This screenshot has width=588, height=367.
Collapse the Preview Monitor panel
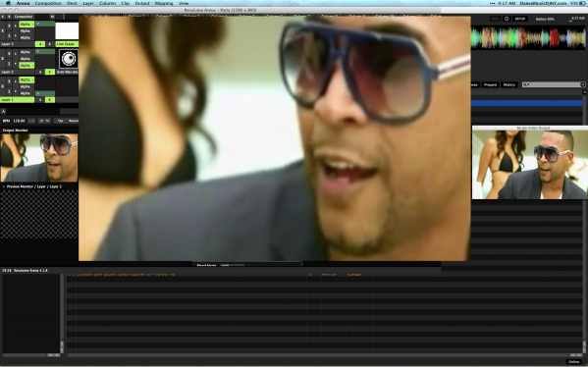click(4, 186)
